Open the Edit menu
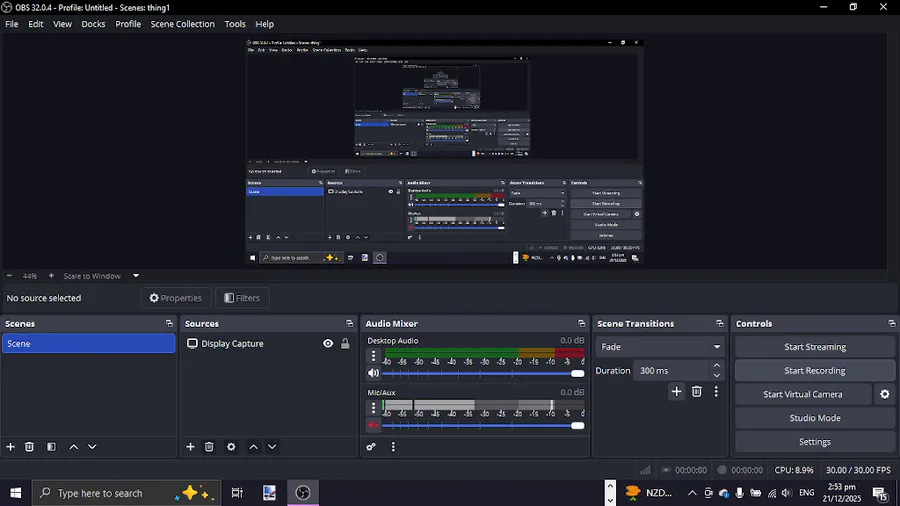This screenshot has height=506, width=900. [36, 24]
